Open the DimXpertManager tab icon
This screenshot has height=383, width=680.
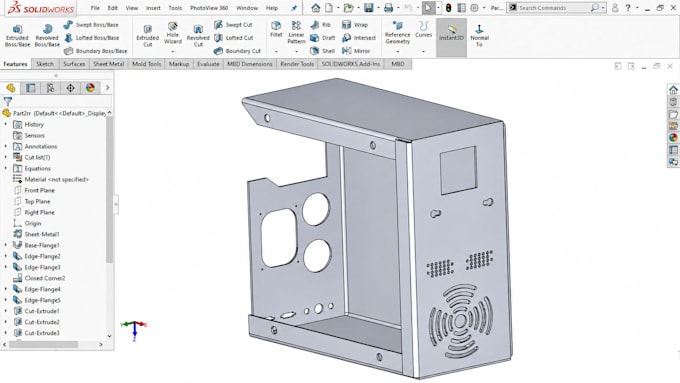pyautogui.click(x=70, y=88)
